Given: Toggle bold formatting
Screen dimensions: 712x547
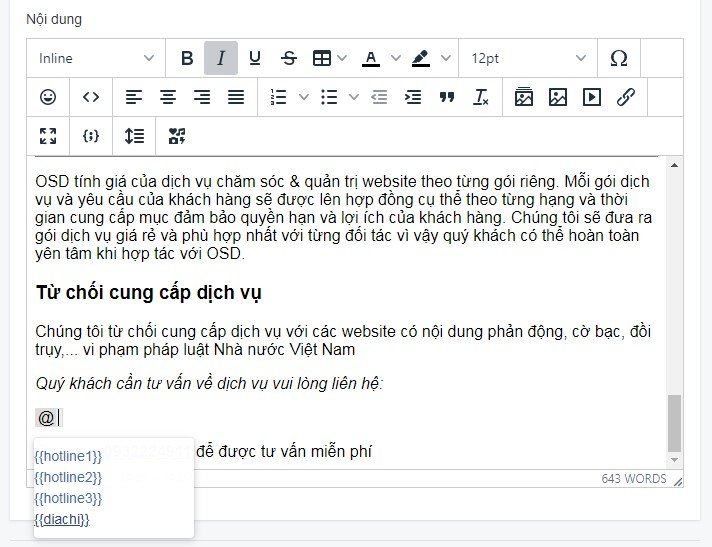Looking at the screenshot, I should click(x=187, y=58).
